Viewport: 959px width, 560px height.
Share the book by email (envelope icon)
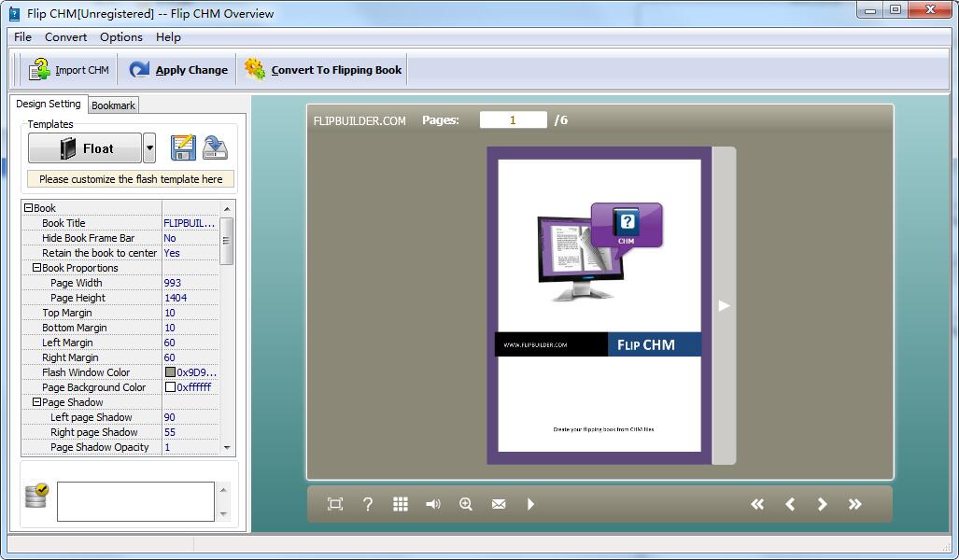[x=499, y=504]
